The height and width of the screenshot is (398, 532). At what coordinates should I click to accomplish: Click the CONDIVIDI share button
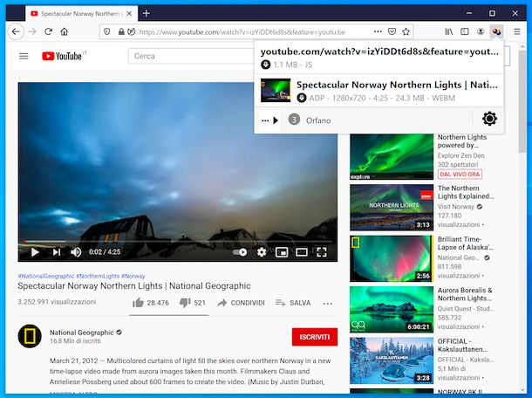[x=241, y=303]
